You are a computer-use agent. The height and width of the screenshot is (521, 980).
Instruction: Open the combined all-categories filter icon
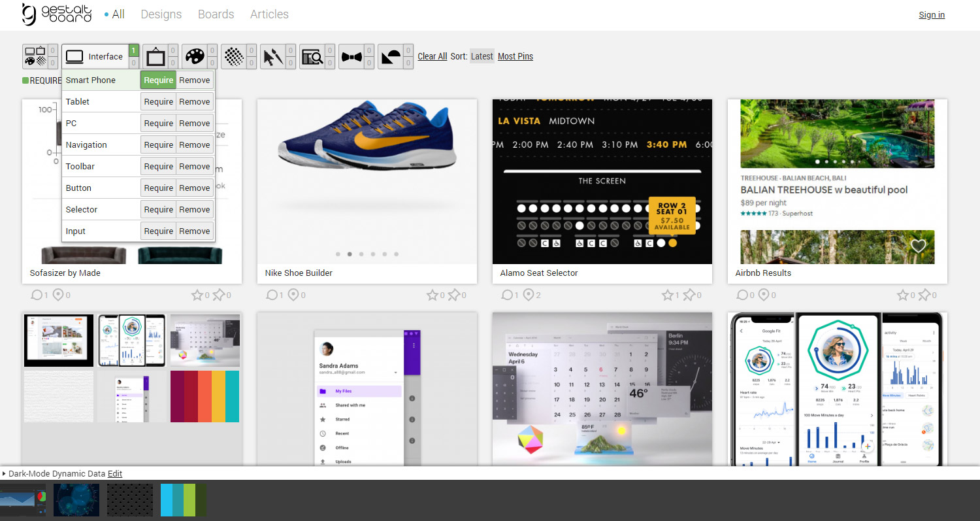coord(35,56)
